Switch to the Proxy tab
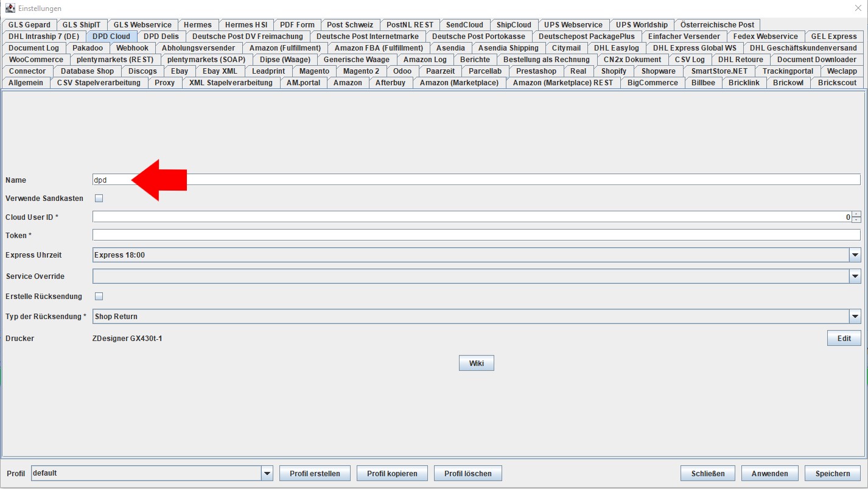This screenshot has height=489, width=868. click(164, 83)
